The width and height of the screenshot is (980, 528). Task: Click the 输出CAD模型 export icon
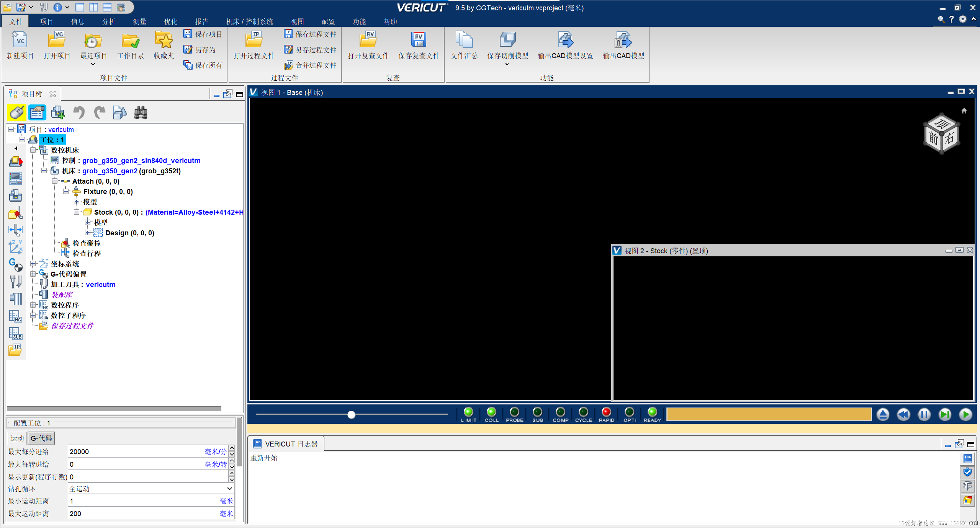pyautogui.click(x=623, y=40)
